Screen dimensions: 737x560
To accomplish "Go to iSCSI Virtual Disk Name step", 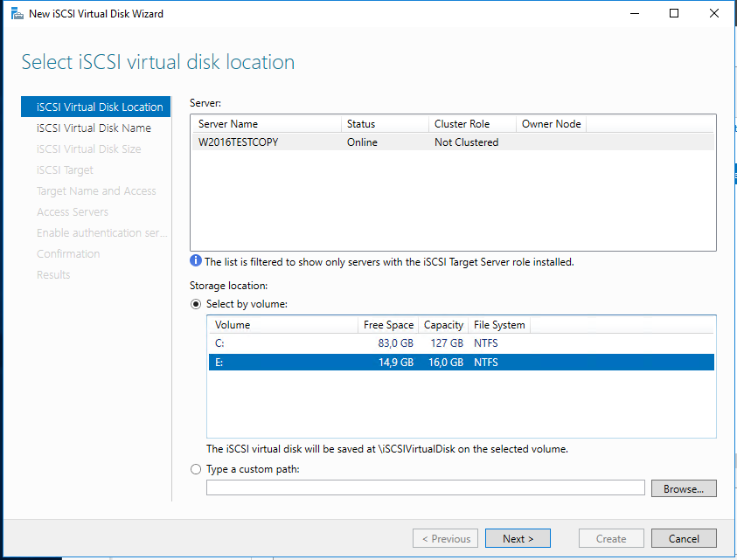I will pyautogui.click(x=94, y=128).
